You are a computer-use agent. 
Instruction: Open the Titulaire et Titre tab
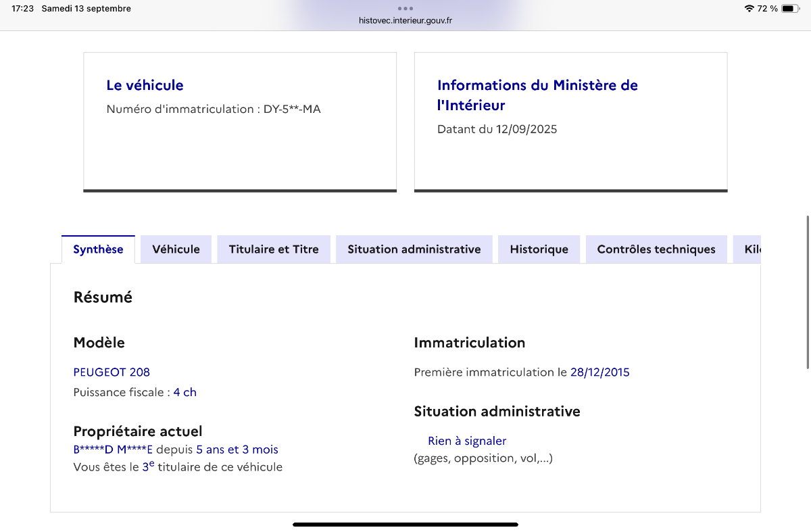pos(274,249)
